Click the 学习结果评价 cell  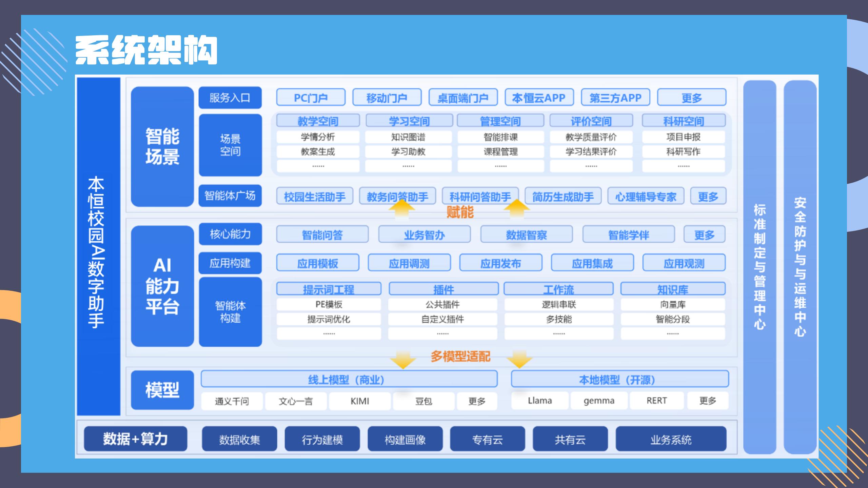(591, 151)
